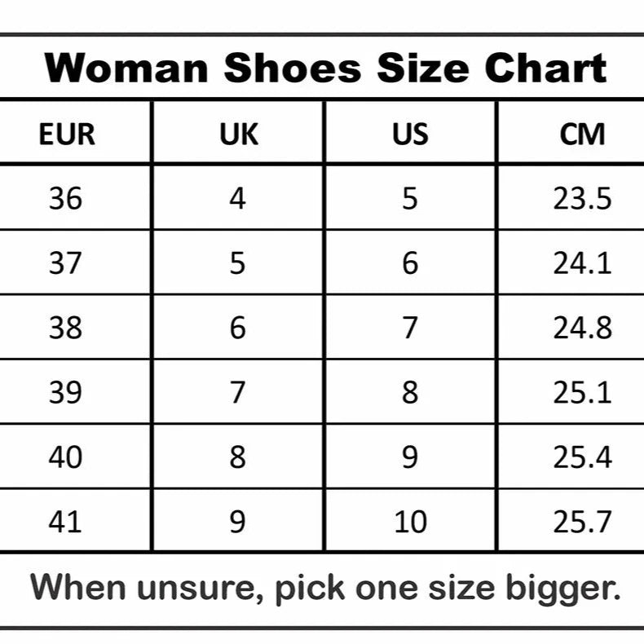Click the 25.4 CM cell
The width and height of the screenshot is (644, 644).
pos(582,457)
